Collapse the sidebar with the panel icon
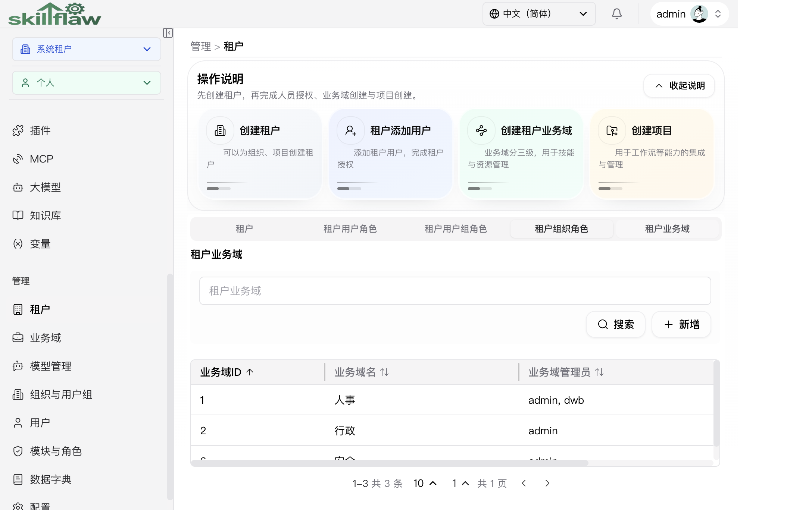The width and height of the screenshot is (812, 510). point(168,33)
